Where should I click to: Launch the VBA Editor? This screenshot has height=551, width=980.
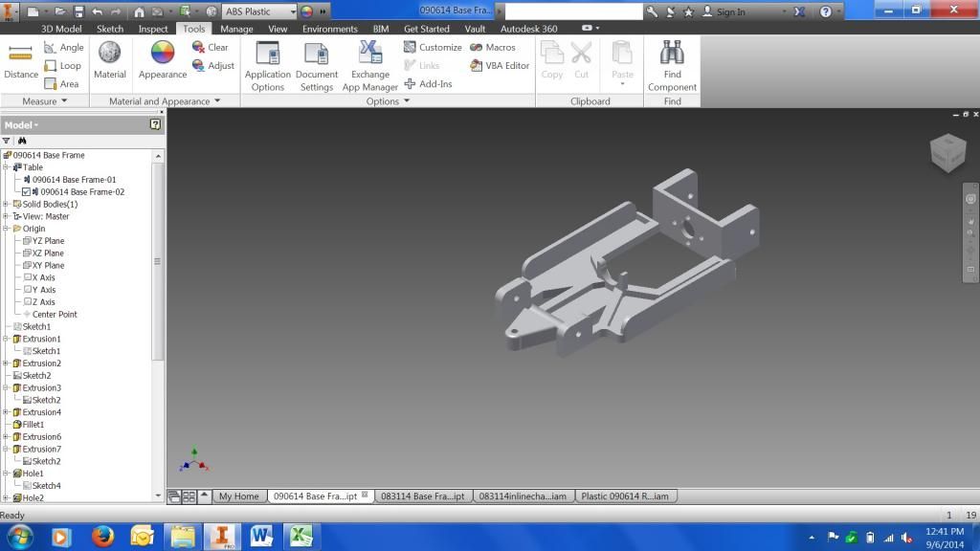500,66
